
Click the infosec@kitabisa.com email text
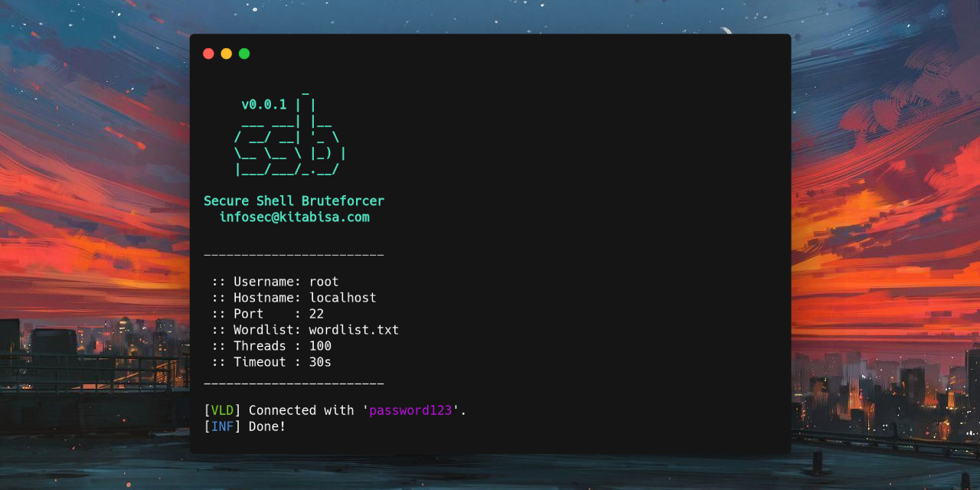pyautogui.click(x=294, y=217)
